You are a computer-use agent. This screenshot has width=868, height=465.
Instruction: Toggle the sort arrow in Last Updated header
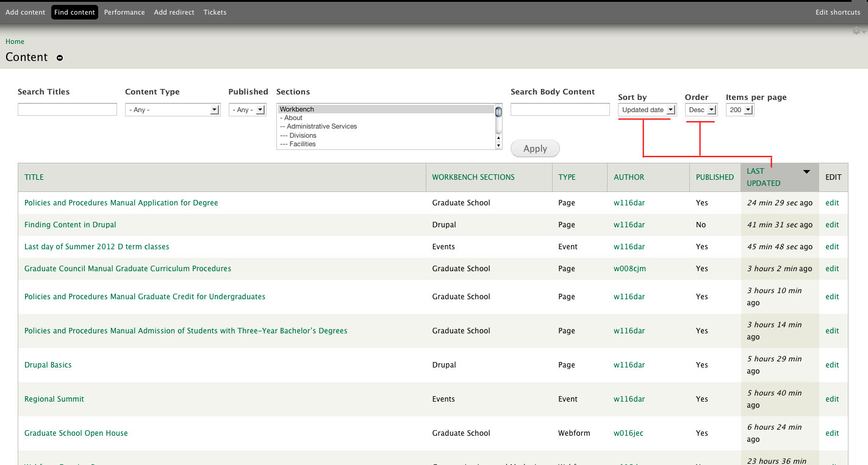[806, 171]
